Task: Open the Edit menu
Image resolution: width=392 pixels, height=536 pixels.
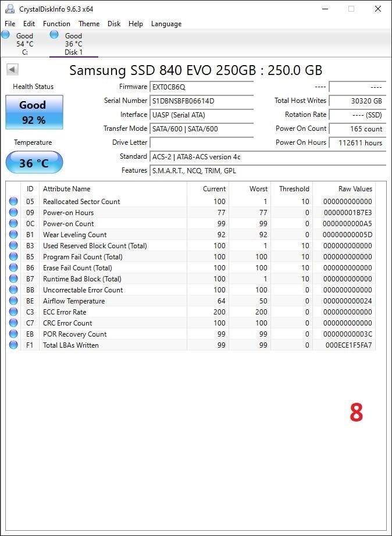Action: (x=29, y=24)
